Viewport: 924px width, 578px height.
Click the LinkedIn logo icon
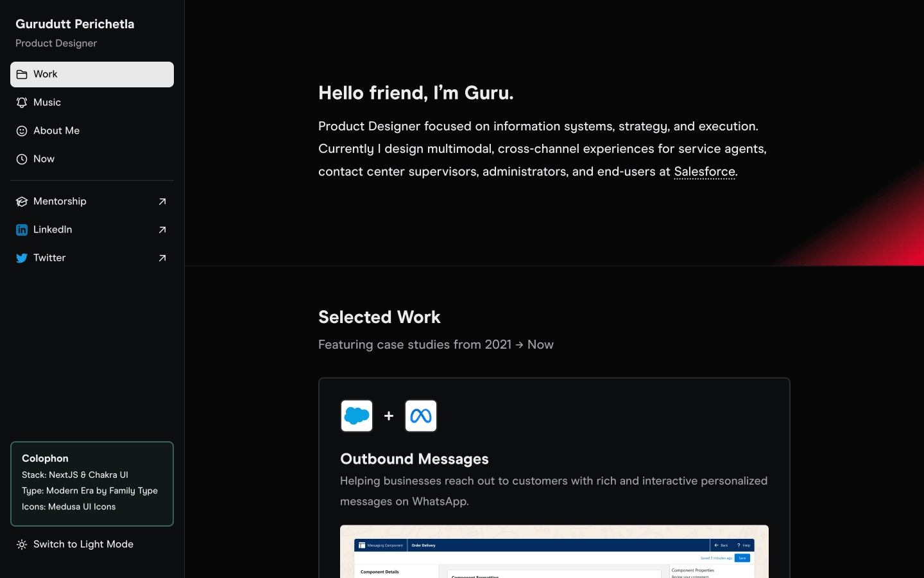(x=22, y=230)
